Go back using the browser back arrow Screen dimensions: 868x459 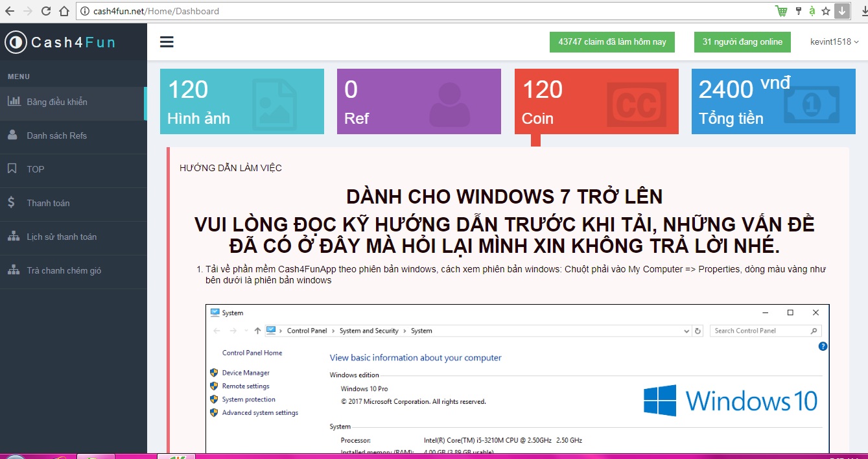coord(10,11)
